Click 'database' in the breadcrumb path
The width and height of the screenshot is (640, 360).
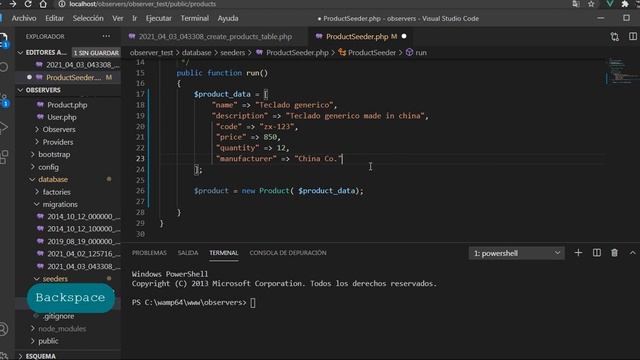(x=196, y=53)
